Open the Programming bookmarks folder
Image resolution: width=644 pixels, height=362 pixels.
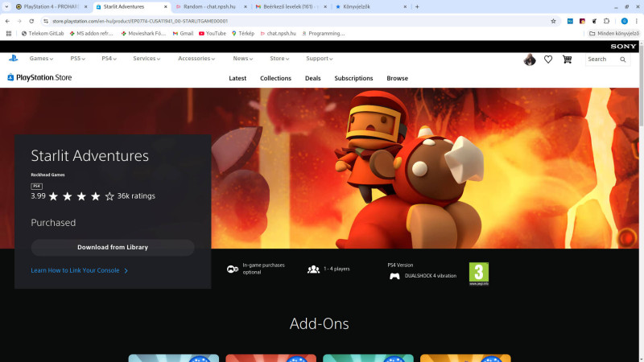(324, 33)
